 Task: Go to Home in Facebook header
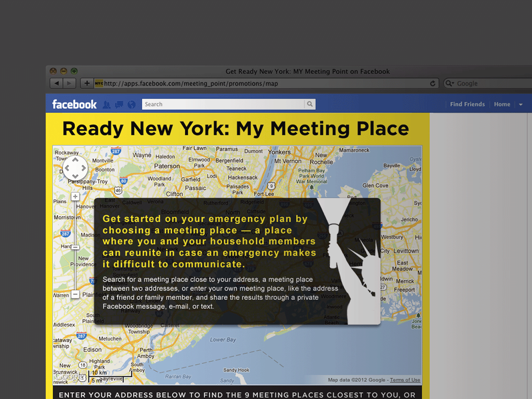(x=502, y=104)
